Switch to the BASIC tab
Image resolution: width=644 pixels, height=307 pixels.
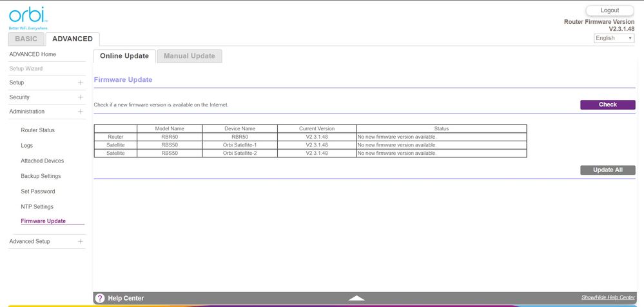(x=26, y=39)
